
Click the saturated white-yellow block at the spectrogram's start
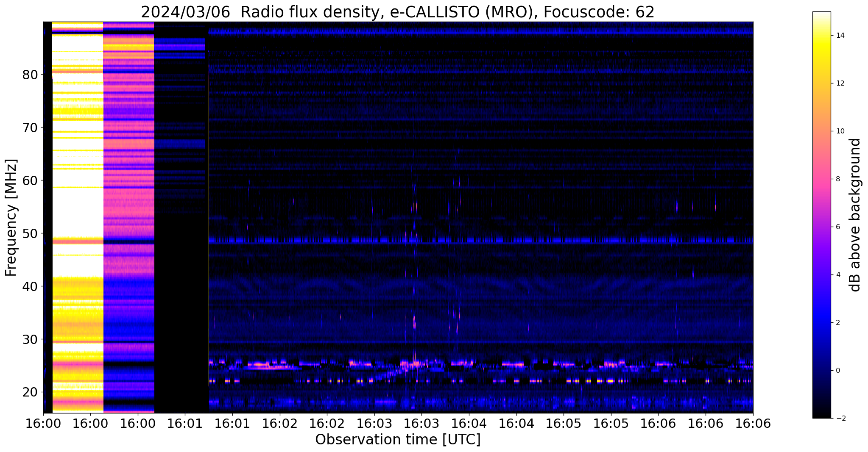coord(78,217)
